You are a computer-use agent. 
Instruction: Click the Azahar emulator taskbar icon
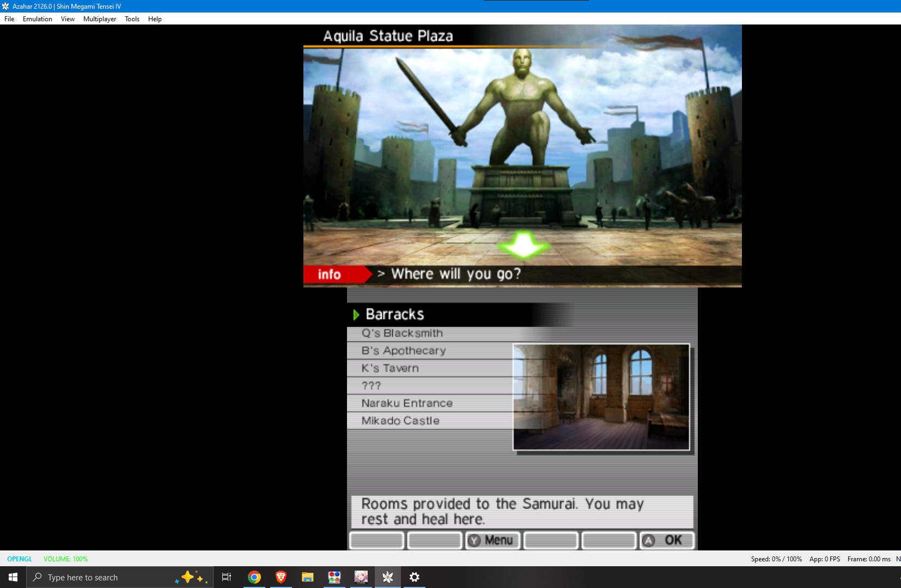388,577
